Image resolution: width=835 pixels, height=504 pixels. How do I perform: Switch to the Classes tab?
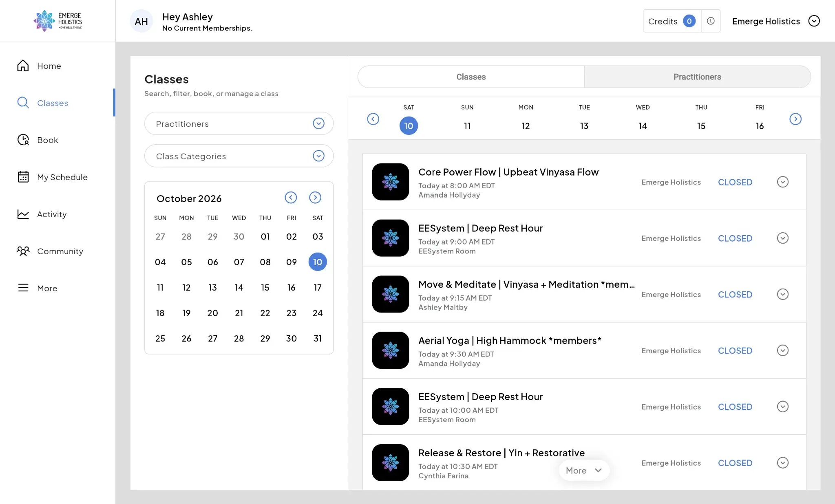[471, 77]
